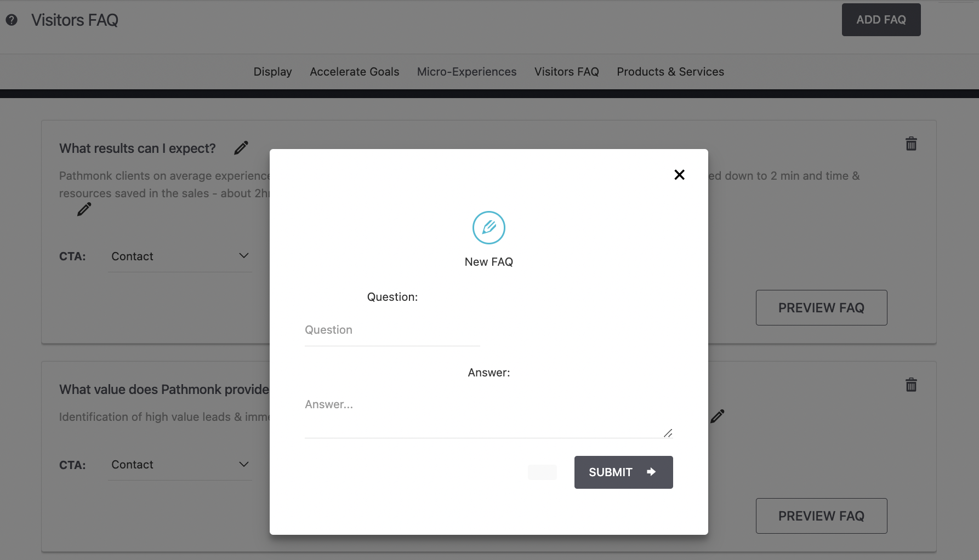This screenshot has width=979, height=560.
Task: Click PREVIEW FAQ for the first question
Action: pyautogui.click(x=821, y=307)
